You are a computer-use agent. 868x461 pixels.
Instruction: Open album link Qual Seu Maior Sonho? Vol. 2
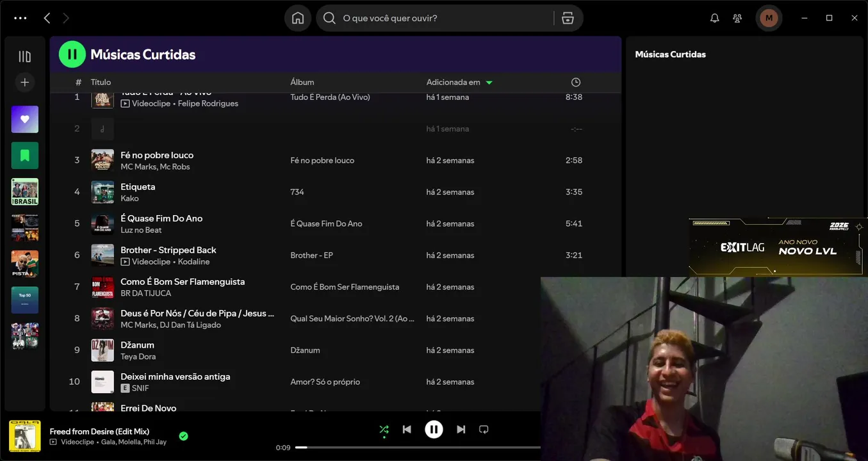[352, 319]
